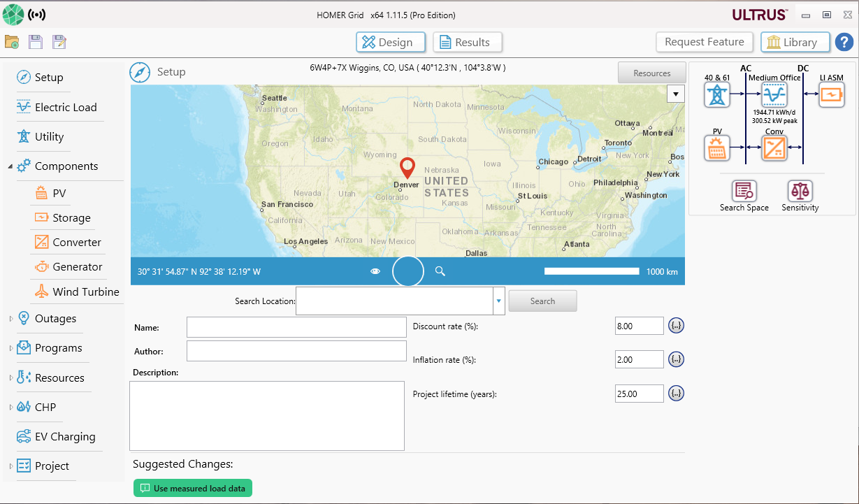Viewport: 859px width, 504px height.
Task: Toggle map visibility eye icon
Action: pos(375,271)
